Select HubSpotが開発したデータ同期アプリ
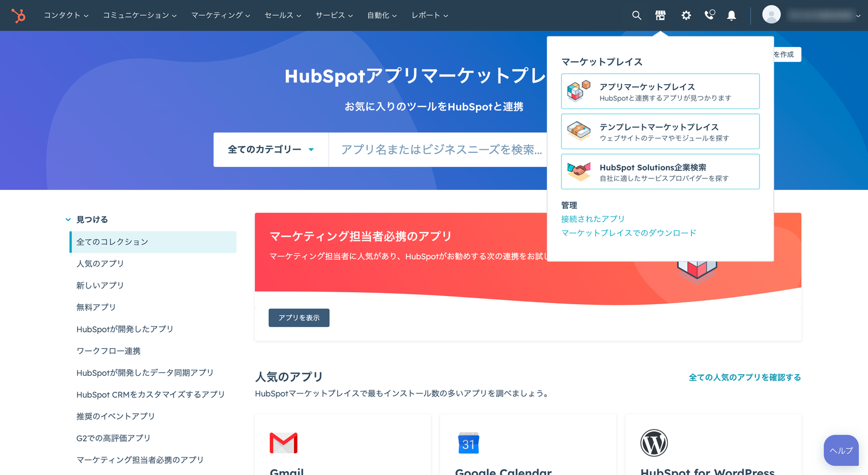868x475 pixels. coord(145,373)
